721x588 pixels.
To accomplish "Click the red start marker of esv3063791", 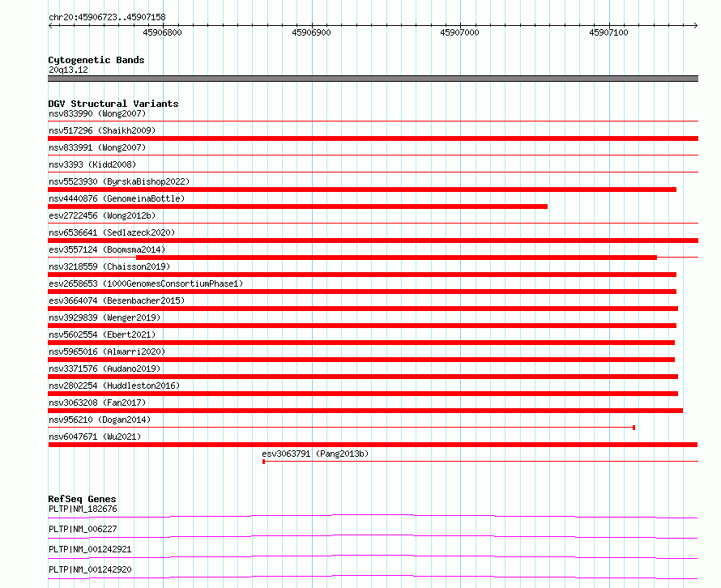I will (x=263, y=462).
